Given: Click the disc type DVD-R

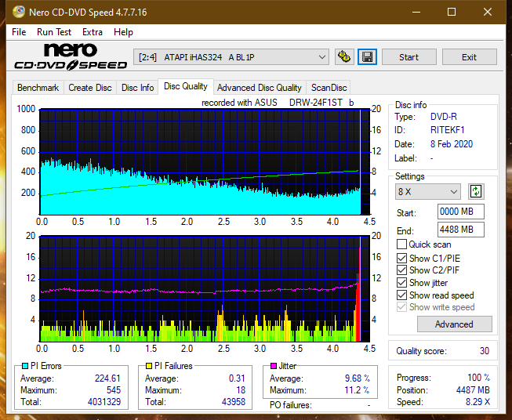Looking at the screenshot, I should 444,117.
